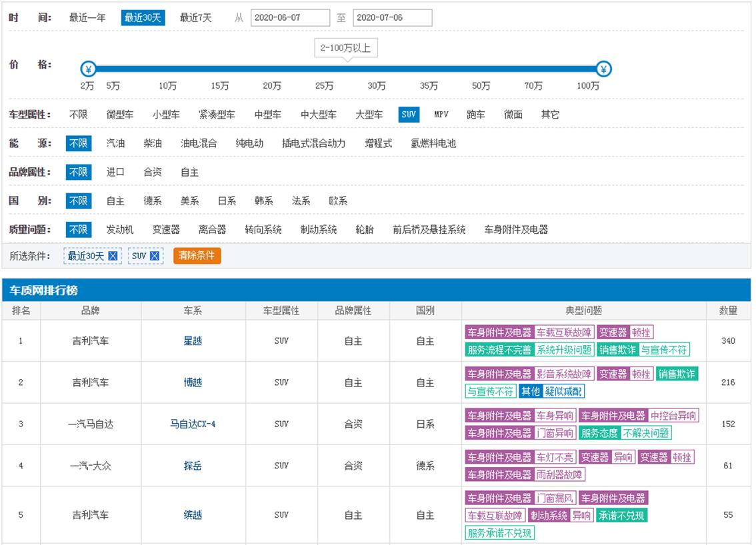
Task: Remove the SUV filter via its X icon
Action: click(x=155, y=256)
